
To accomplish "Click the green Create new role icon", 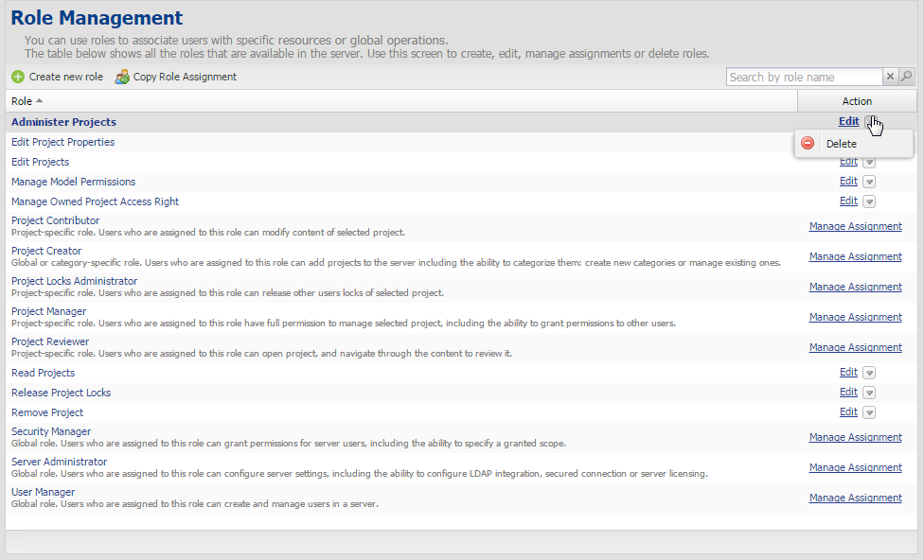I will click(18, 77).
